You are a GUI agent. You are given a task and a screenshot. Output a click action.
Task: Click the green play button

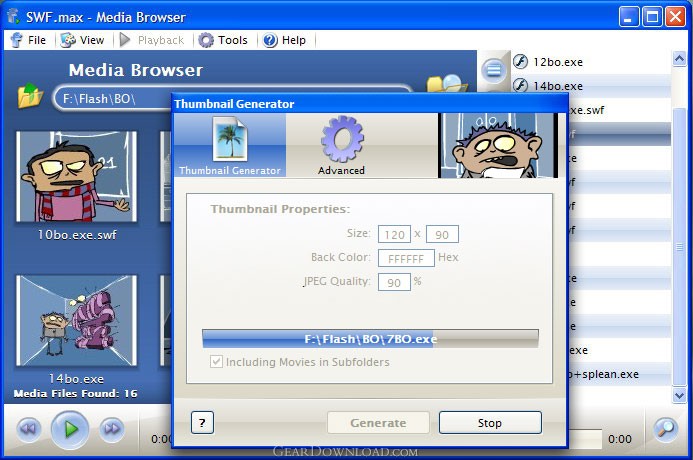click(70, 429)
